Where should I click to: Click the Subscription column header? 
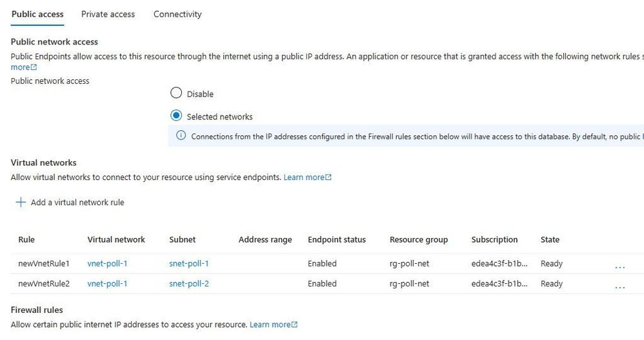pos(494,239)
